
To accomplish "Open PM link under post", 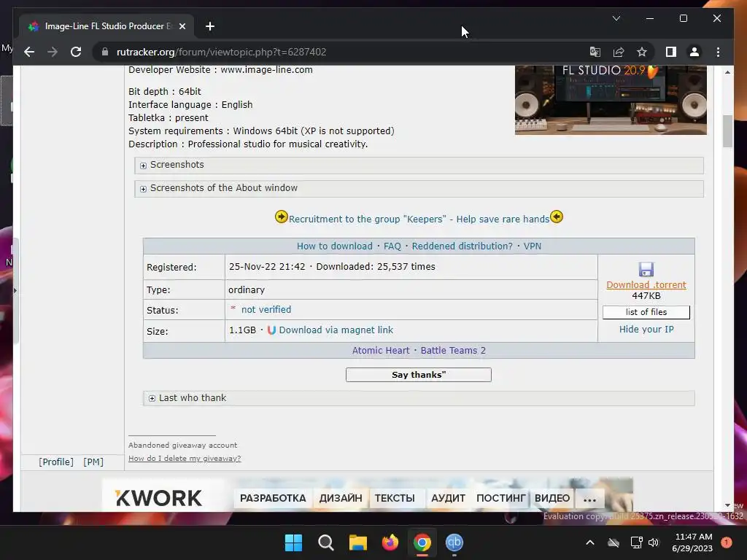I will (x=93, y=462).
